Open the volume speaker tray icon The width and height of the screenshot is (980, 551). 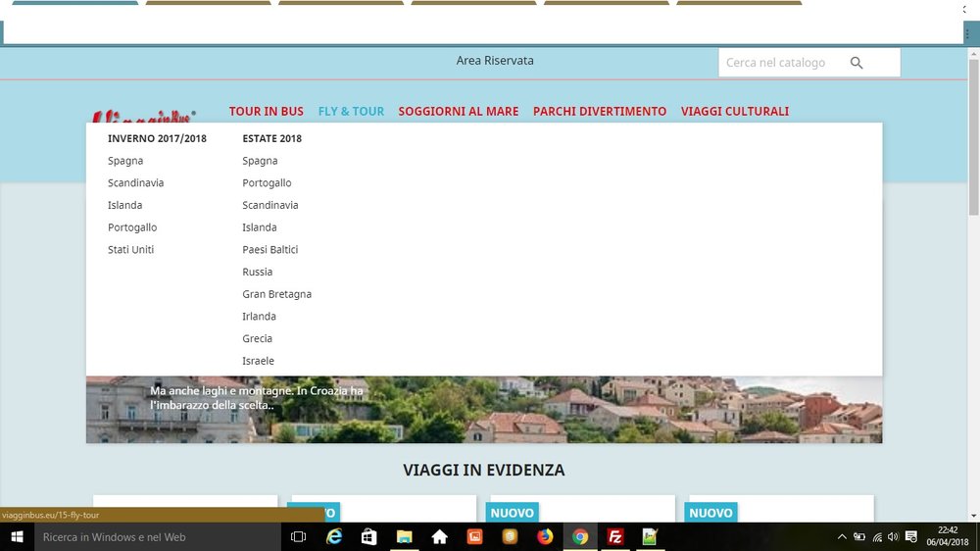893,536
